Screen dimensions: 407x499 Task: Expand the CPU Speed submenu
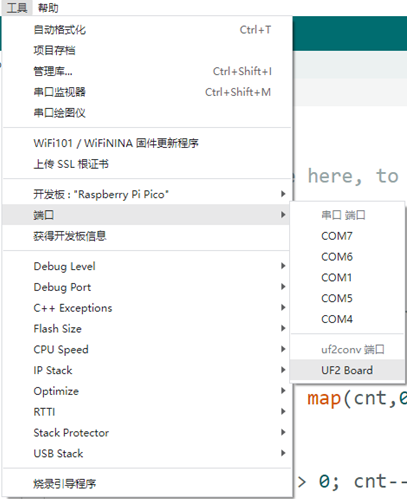[x=147, y=350]
